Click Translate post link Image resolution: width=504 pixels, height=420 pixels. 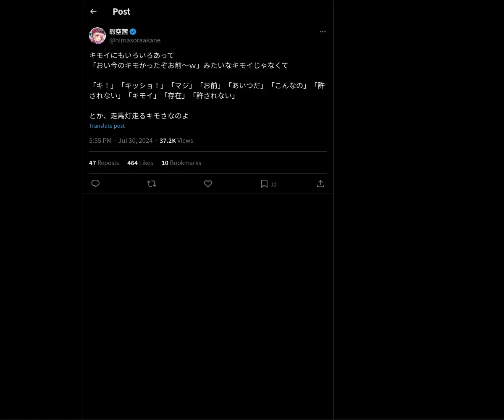pyautogui.click(x=107, y=126)
